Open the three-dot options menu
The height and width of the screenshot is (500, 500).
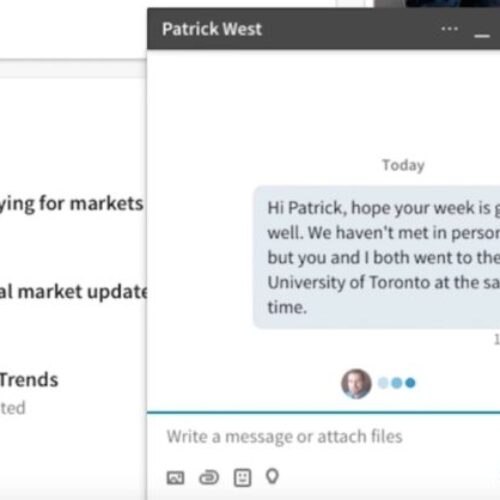(449, 29)
